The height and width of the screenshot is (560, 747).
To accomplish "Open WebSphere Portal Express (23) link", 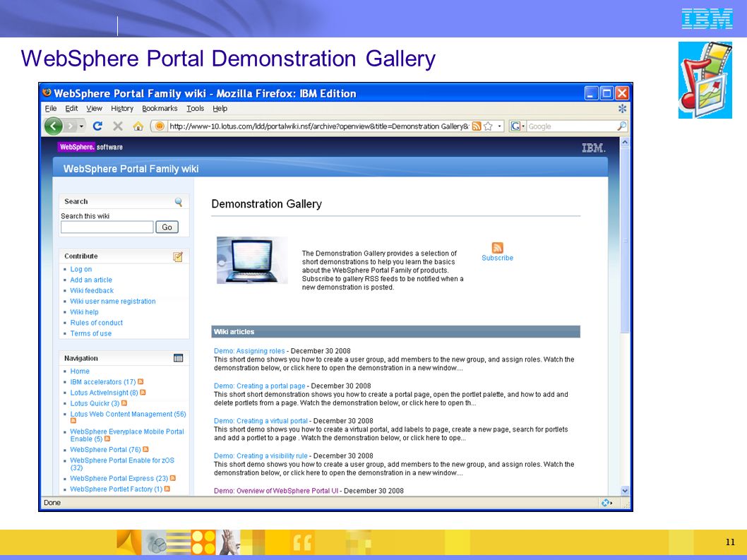I will [x=119, y=478].
